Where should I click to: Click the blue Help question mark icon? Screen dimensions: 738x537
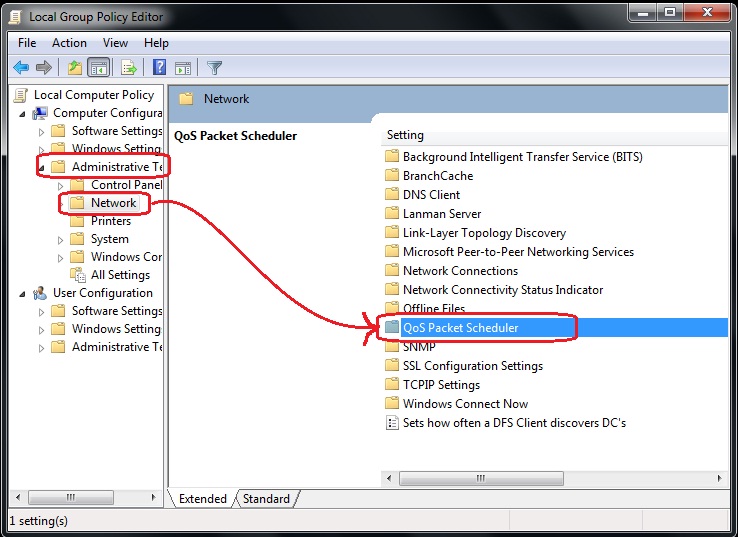click(x=160, y=67)
